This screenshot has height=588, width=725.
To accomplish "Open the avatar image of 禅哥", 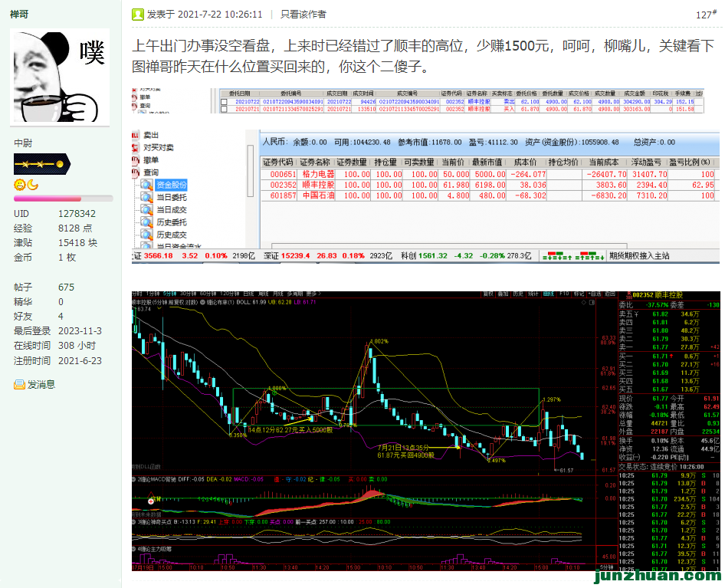I will [x=60, y=77].
